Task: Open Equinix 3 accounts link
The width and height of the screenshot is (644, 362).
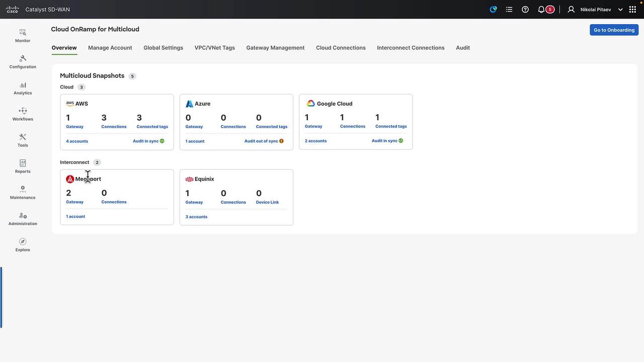Action: 196,217
